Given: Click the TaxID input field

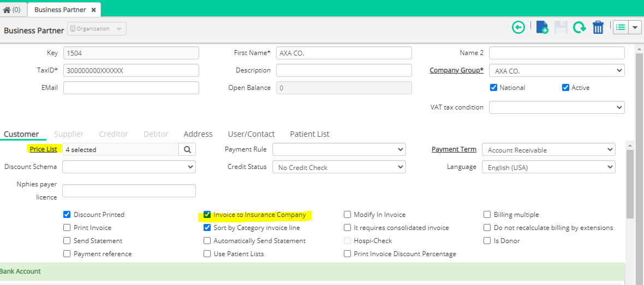Looking at the screenshot, I should [131, 70].
